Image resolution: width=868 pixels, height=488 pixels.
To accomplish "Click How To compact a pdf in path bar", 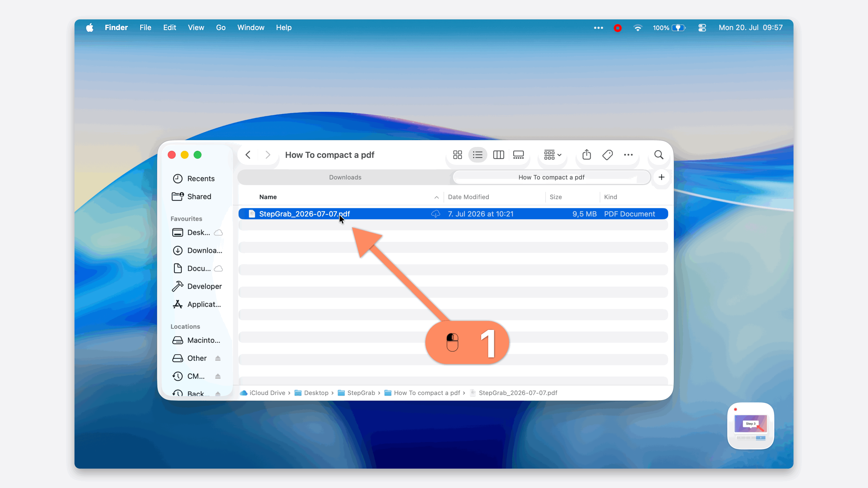I will 422,393.
